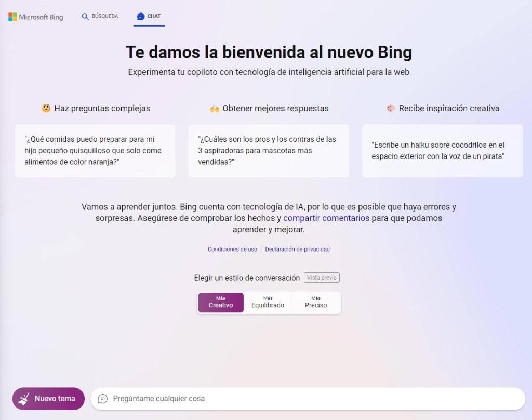The image size is (532, 420).
Task: Open Declaración de privacidad link
Action: [297, 249]
